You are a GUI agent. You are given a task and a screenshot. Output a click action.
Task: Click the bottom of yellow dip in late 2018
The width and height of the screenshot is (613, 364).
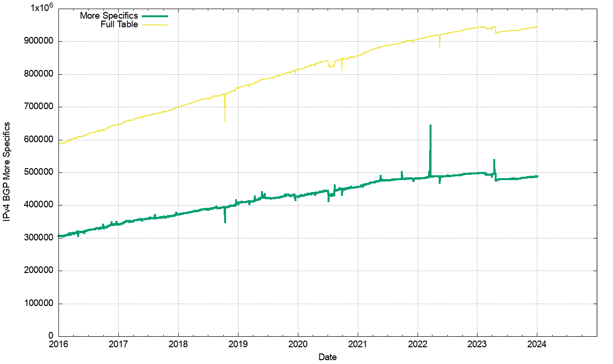[x=225, y=122]
